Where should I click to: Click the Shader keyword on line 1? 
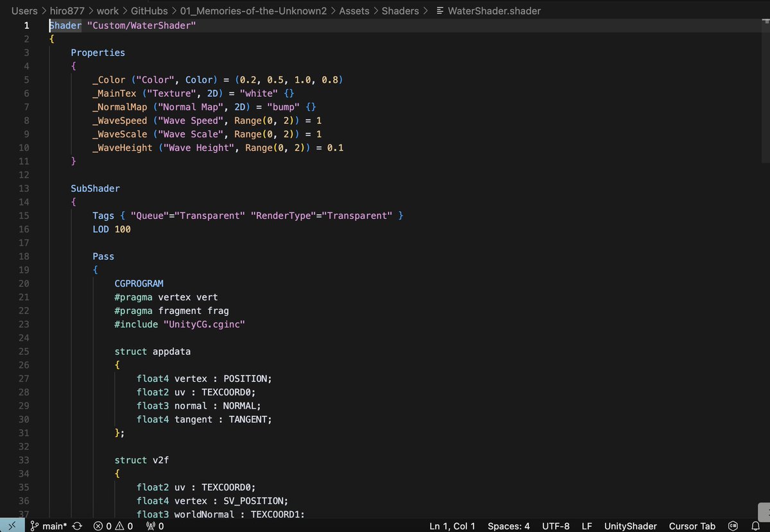point(65,26)
